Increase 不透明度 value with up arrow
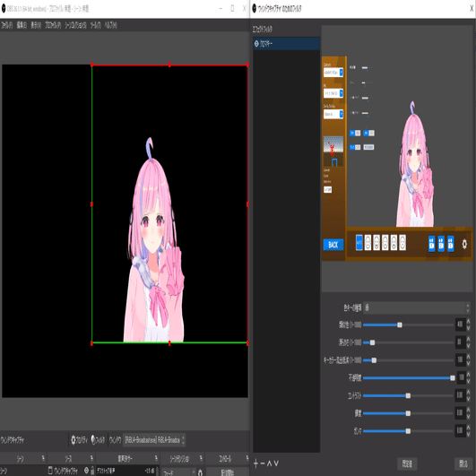The image size is (476, 476). [469, 375]
